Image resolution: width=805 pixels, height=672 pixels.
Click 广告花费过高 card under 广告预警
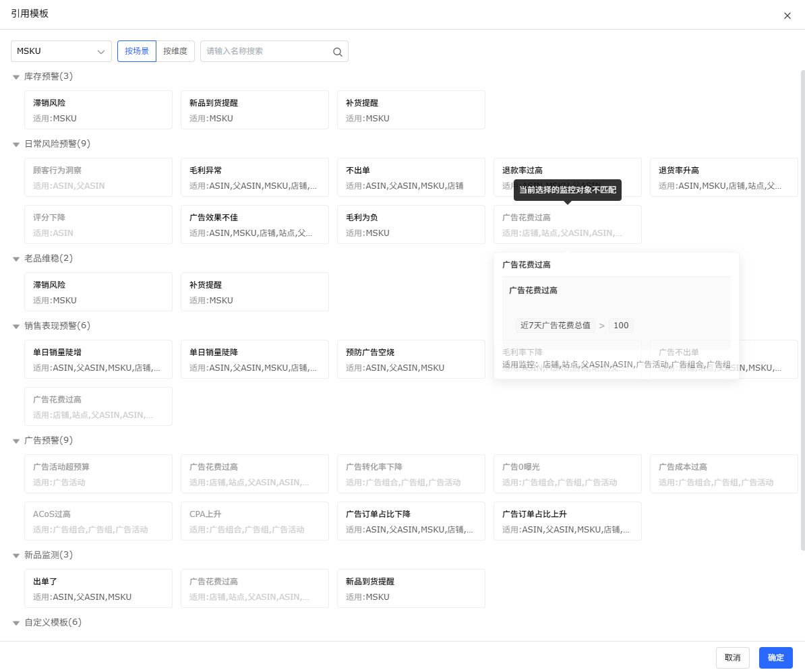[255, 473]
